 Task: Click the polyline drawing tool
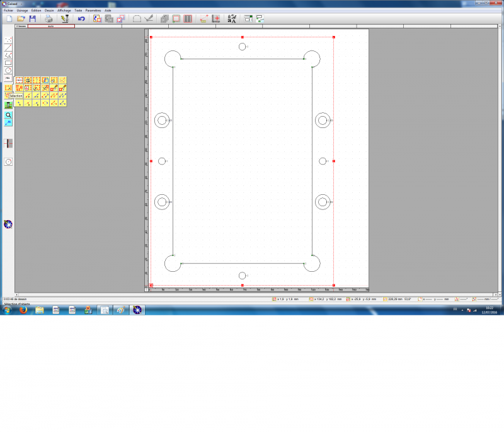[8, 55]
